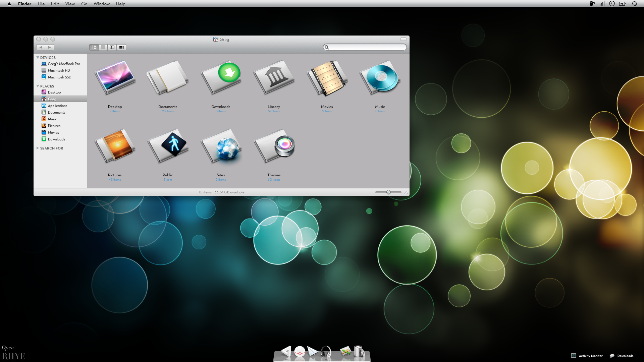Click the trash can in dock

pyautogui.click(x=359, y=352)
